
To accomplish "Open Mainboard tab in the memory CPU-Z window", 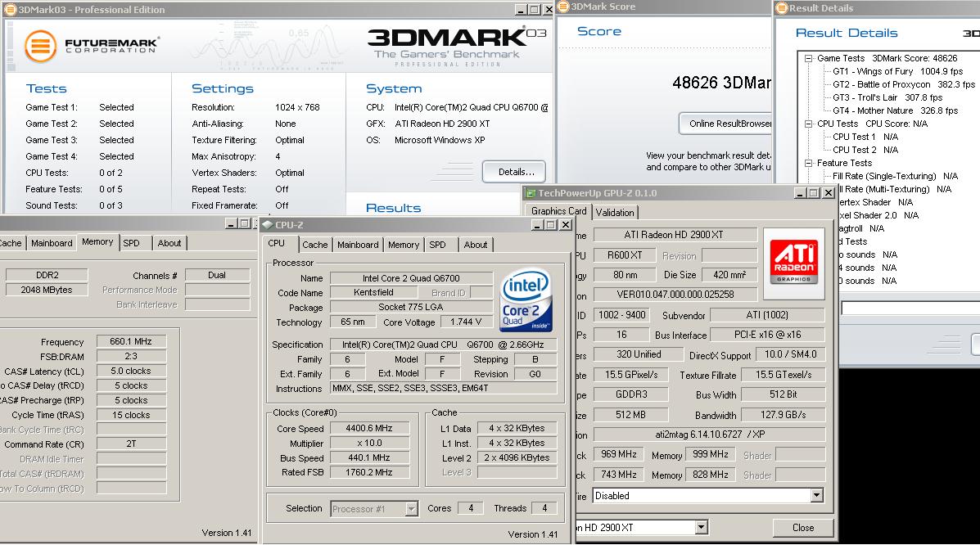I will click(x=52, y=243).
